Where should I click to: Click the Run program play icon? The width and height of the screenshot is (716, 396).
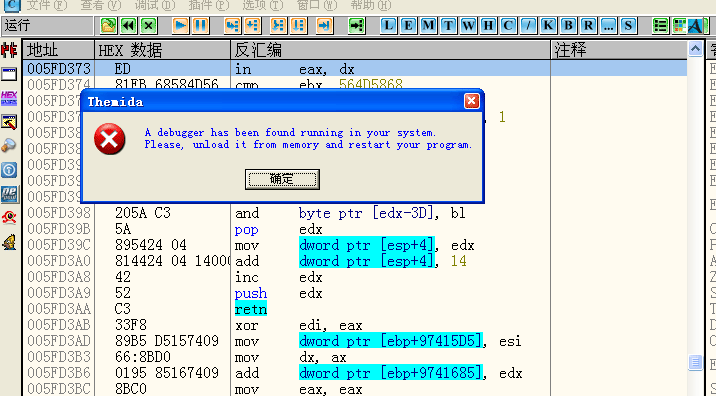tap(180, 25)
